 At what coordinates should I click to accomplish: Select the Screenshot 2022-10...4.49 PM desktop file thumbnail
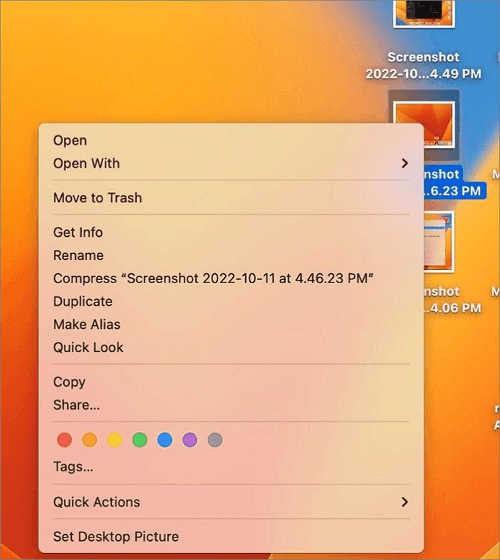pyautogui.click(x=424, y=14)
